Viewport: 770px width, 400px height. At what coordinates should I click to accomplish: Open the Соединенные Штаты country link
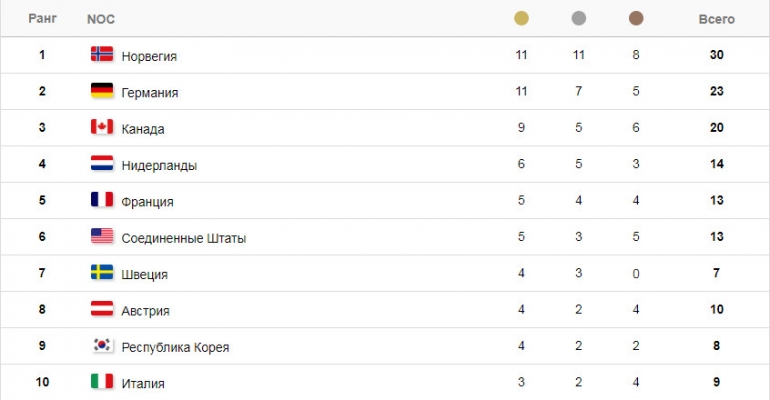(184, 238)
